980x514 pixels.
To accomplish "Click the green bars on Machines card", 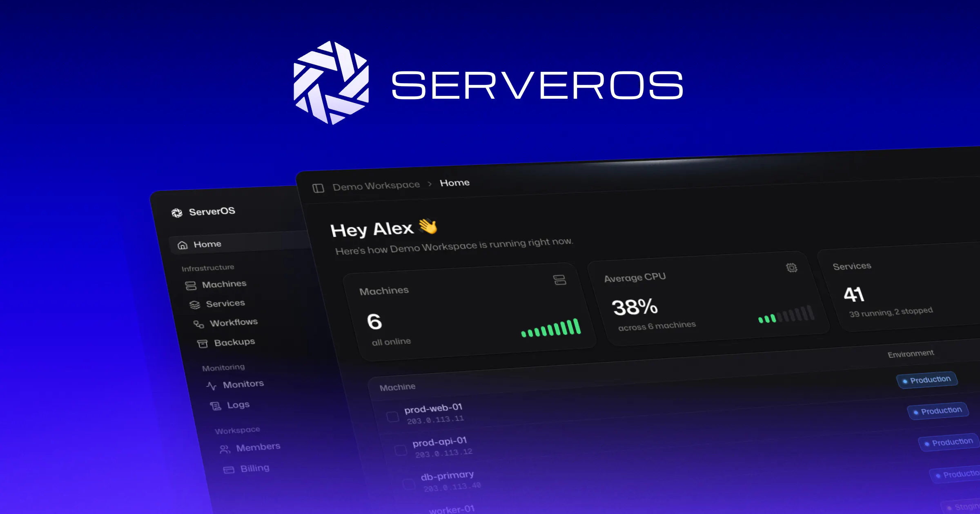I will tap(551, 328).
